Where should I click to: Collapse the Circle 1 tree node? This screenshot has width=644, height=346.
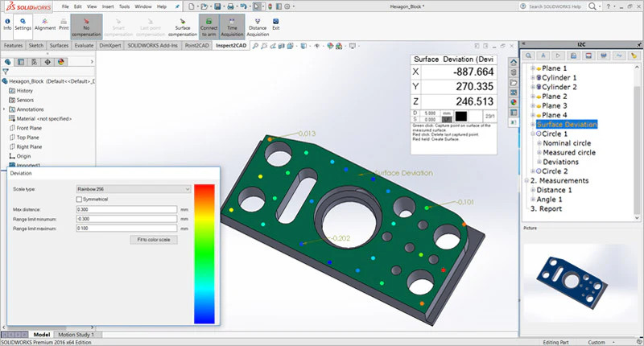click(x=533, y=134)
